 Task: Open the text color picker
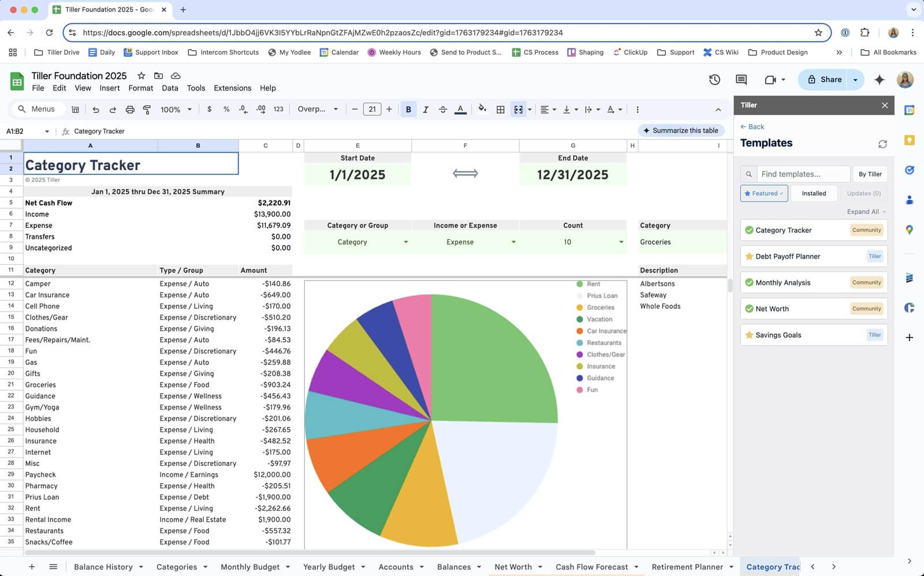click(x=460, y=109)
